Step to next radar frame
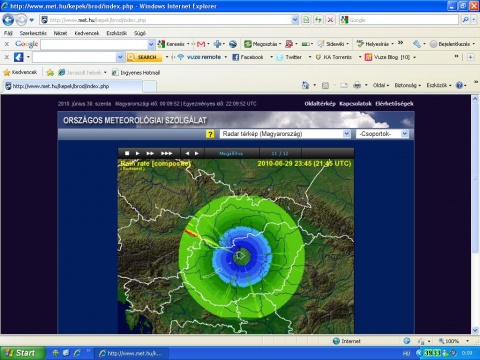This screenshot has width=480, height=360. pos(197,153)
